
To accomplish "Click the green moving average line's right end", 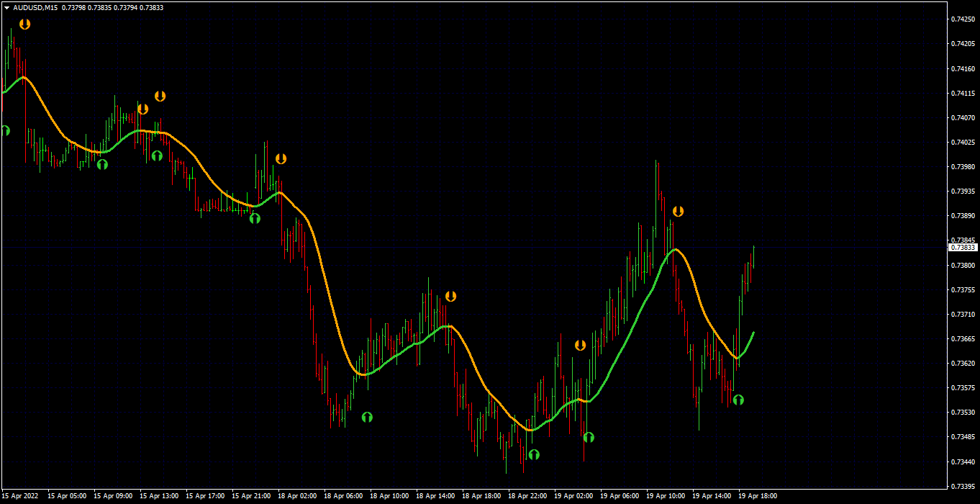I will [x=753, y=333].
